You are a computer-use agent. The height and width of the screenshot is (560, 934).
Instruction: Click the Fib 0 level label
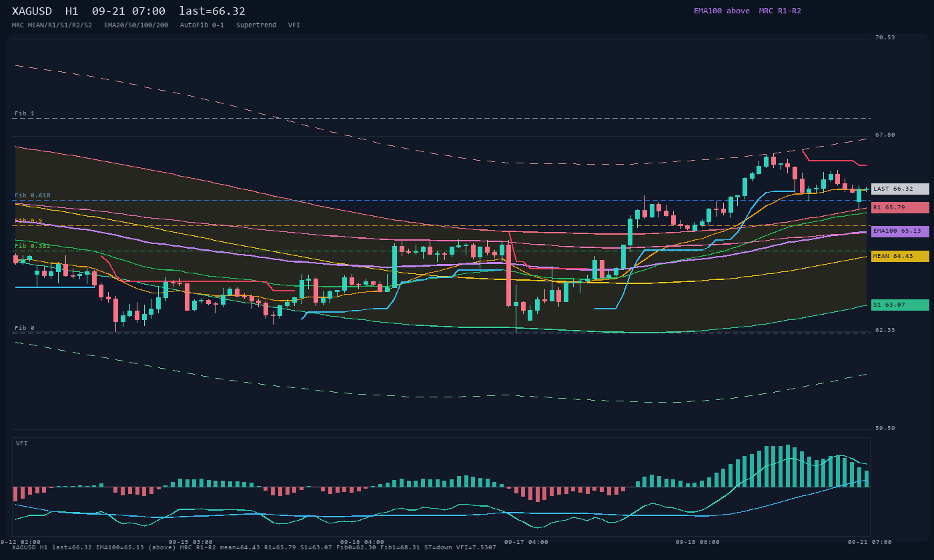[25, 328]
